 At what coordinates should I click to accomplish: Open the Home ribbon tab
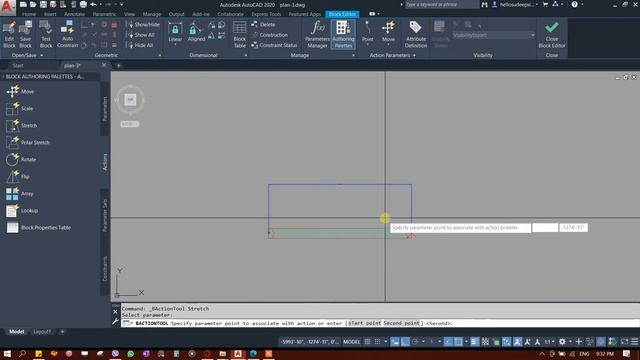click(x=29, y=14)
